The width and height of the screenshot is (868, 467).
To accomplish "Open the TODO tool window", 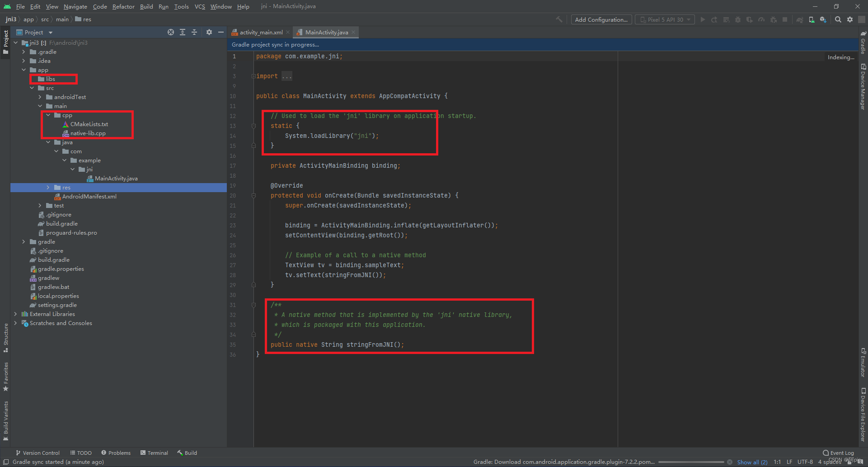I will point(81,453).
